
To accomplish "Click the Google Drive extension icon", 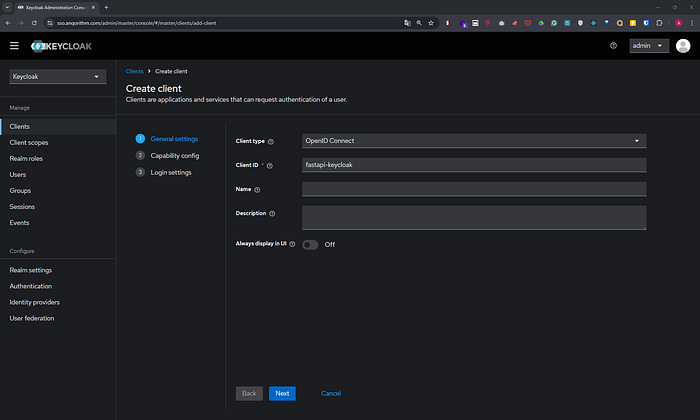I will click(541, 23).
